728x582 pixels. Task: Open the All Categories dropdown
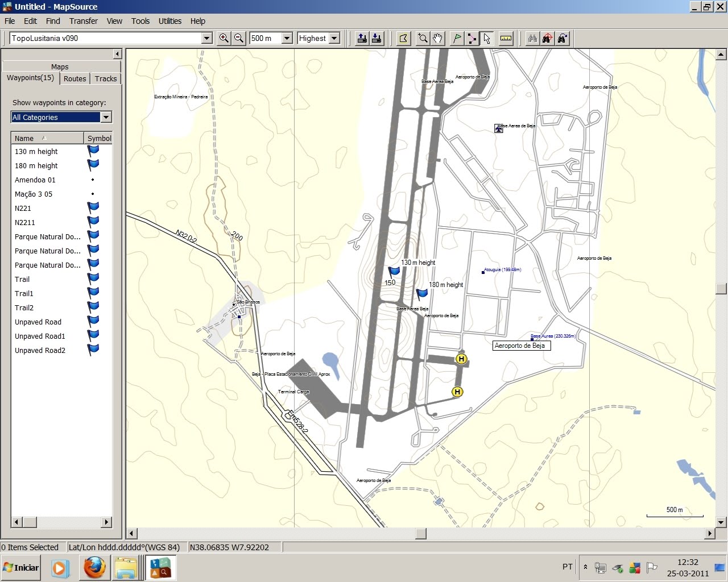pos(106,117)
